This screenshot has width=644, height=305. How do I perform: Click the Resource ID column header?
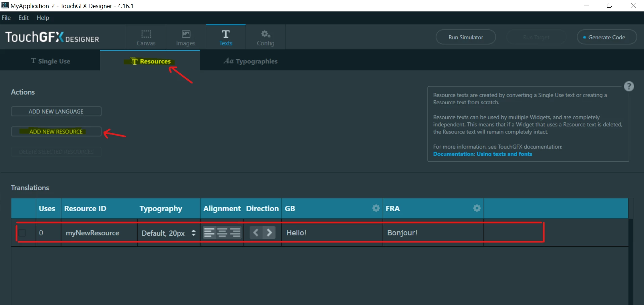pos(85,208)
